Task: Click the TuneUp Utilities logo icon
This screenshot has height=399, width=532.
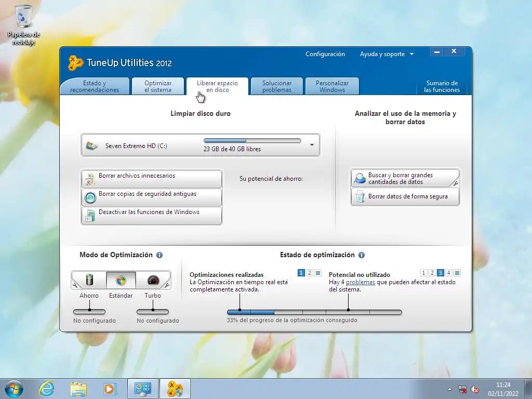Action: [76, 63]
